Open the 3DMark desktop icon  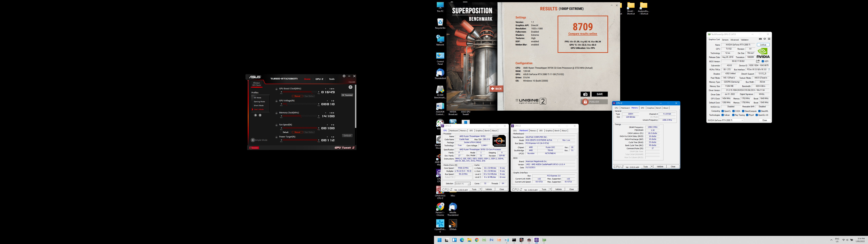[453, 225]
